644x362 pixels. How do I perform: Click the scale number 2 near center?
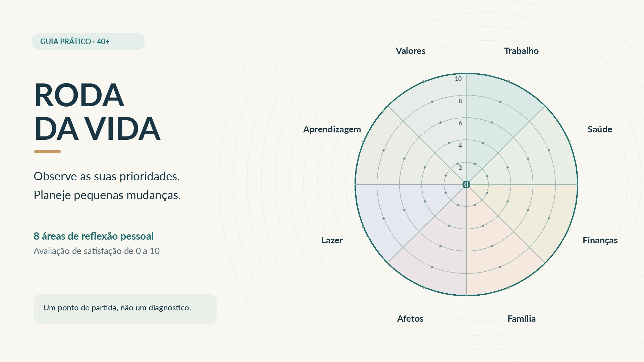[460, 168]
